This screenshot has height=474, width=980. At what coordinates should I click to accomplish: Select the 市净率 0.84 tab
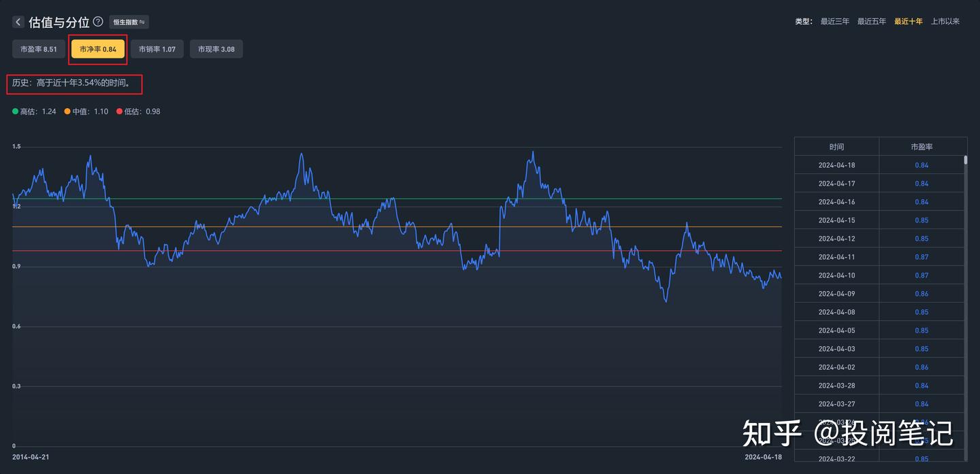[x=98, y=49]
